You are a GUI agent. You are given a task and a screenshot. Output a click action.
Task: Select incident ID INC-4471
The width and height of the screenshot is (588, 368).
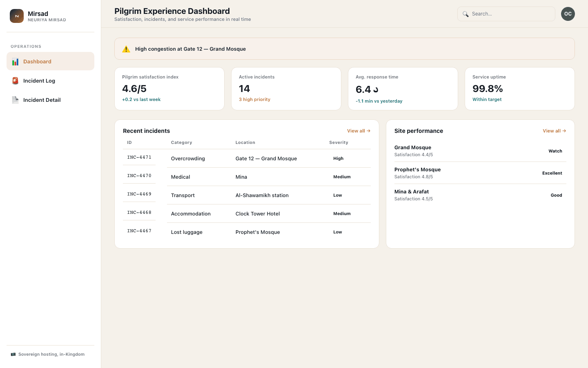coord(139,157)
